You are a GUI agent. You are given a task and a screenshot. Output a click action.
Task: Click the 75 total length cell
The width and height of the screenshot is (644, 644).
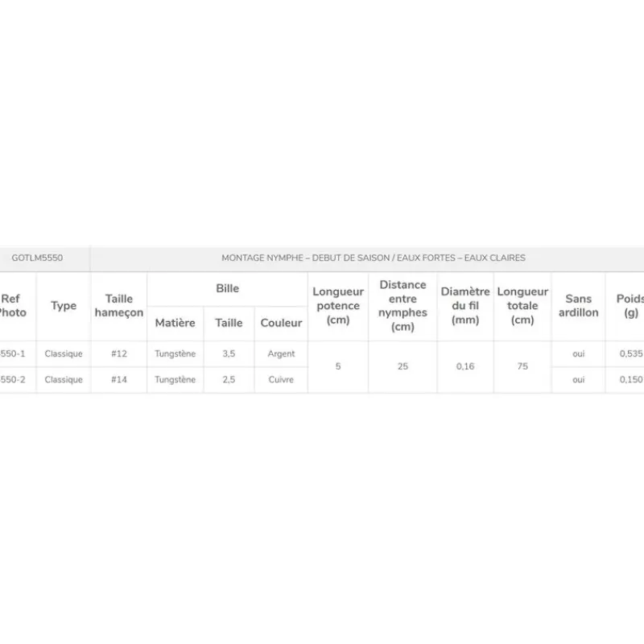tap(522, 366)
